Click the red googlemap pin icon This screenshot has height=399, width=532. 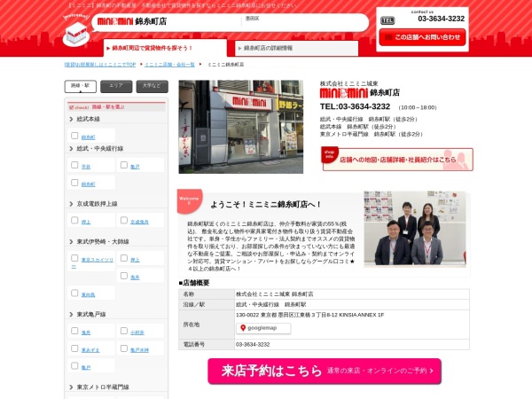coord(243,328)
